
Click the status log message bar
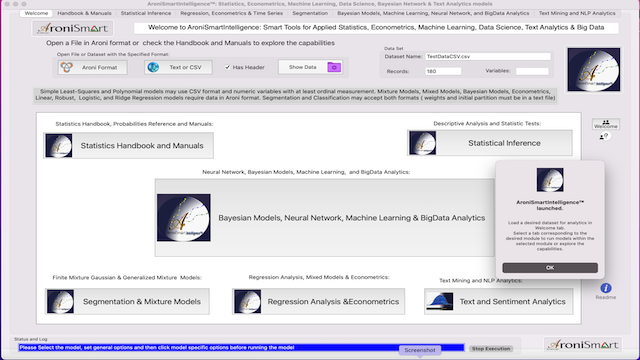241,348
